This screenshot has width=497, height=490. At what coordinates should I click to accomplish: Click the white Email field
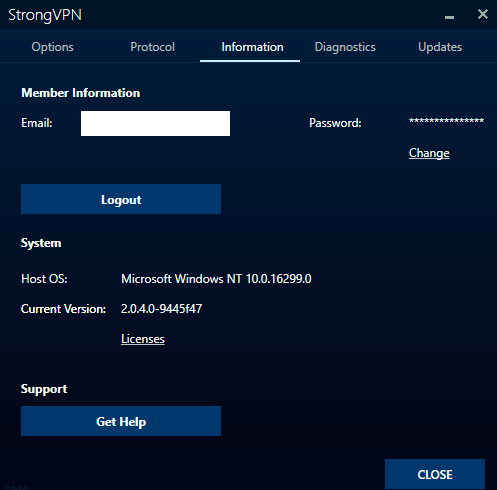pos(155,123)
